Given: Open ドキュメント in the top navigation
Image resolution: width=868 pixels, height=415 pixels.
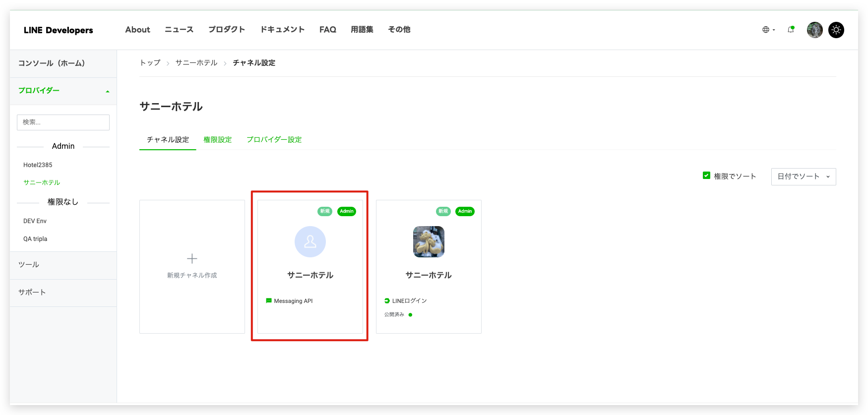Looking at the screenshot, I should (x=282, y=30).
